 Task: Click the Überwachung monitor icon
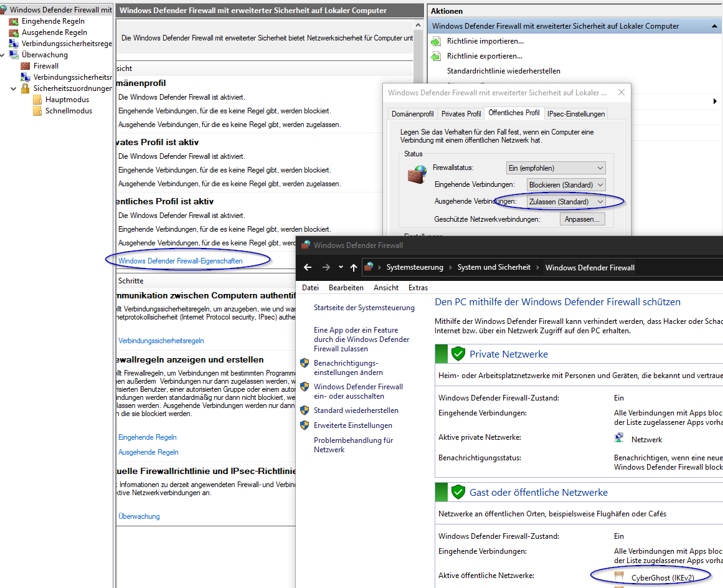point(14,55)
